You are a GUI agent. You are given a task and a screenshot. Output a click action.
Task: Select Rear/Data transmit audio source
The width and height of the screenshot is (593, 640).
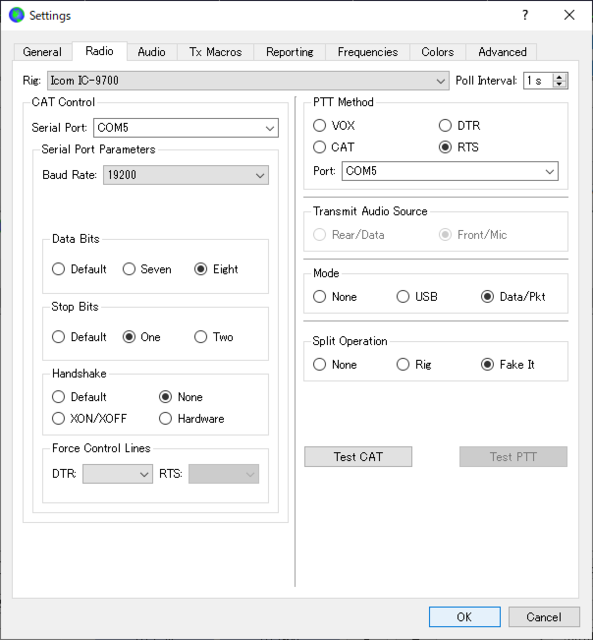pyautogui.click(x=349, y=235)
